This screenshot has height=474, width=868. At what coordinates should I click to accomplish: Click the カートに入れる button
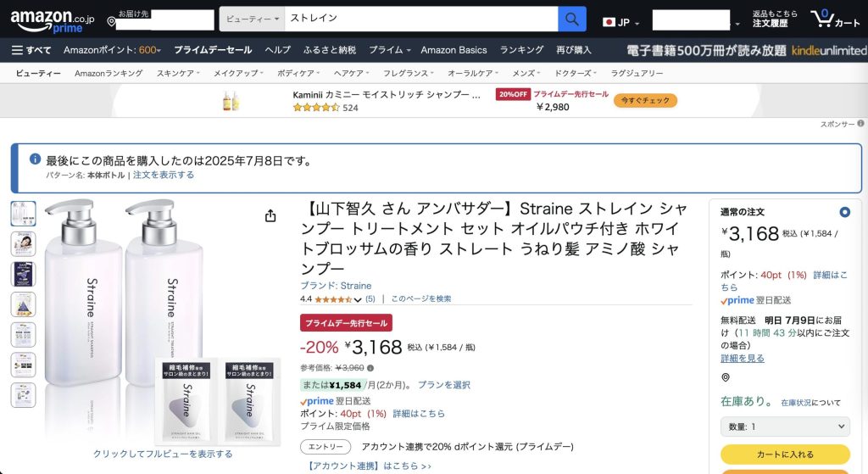point(785,454)
